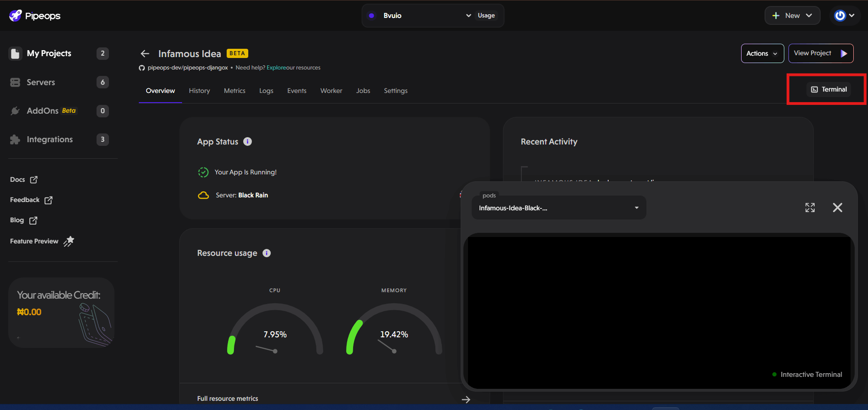Viewport: 868px width, 410px height.
Task: Click the available credit card
Action: [x=61, y=312]
